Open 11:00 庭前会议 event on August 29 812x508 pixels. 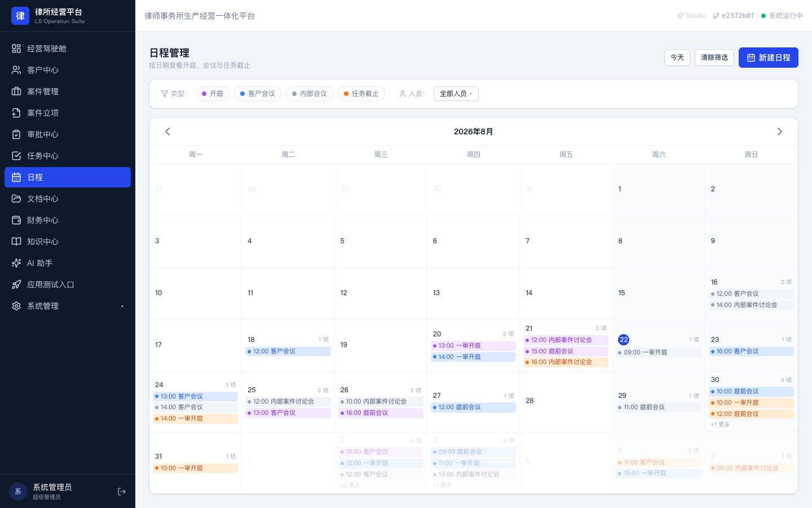tap(659, 407)
